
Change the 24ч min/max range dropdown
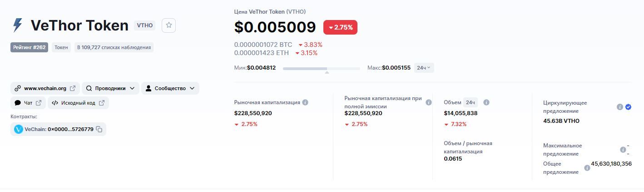click(x=424, y=68)
